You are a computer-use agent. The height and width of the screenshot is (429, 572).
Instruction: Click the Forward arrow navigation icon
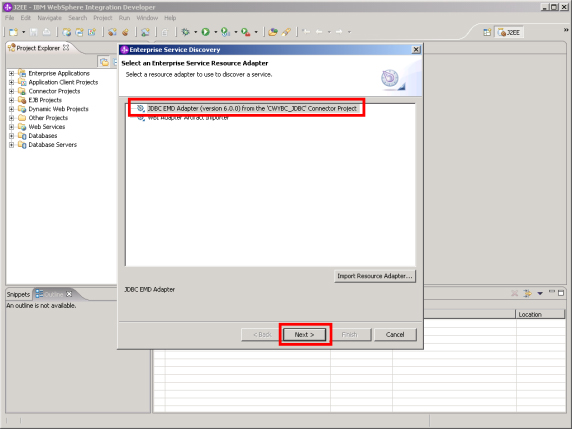[x=339, y=32]
